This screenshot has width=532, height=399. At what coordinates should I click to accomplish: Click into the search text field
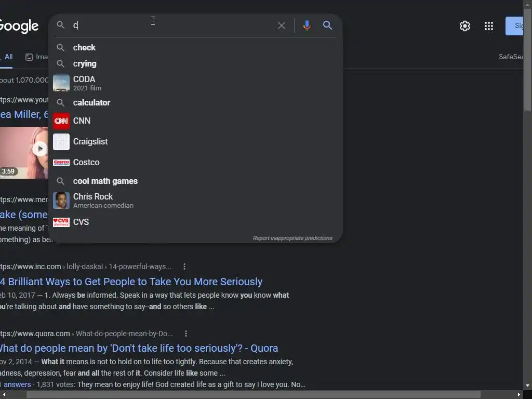[x=173, y=25]
